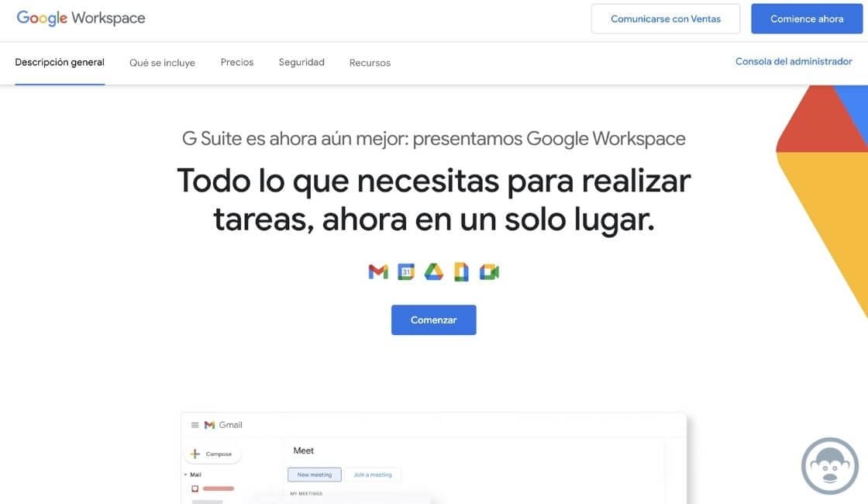Click Join a meeting button in preview
868x504 pixels.
pos(373,475)
